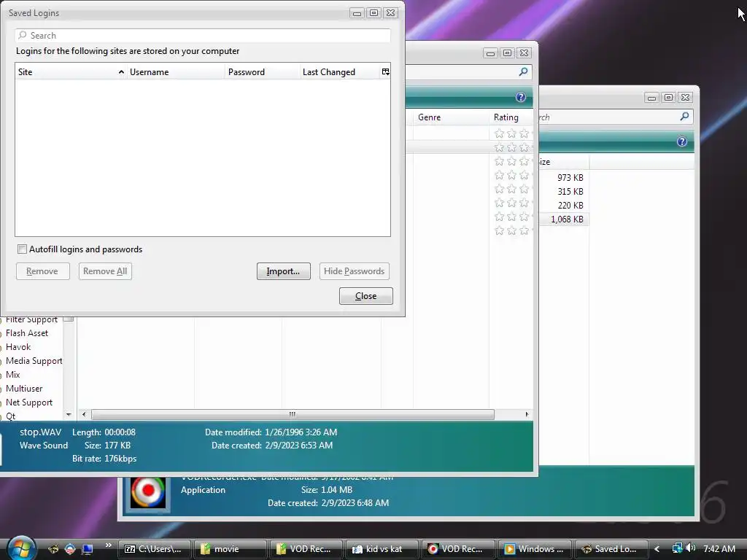The height and width of the screenshot is (560, 747).
Task: Sort logins by Site column
Action: click(x=71, y=72)
